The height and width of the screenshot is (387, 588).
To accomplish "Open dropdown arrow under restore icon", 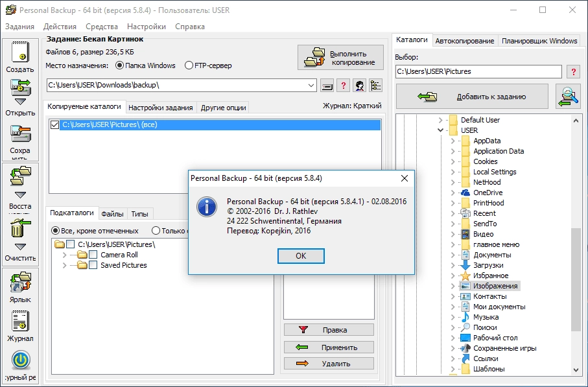I will [20, 195].
